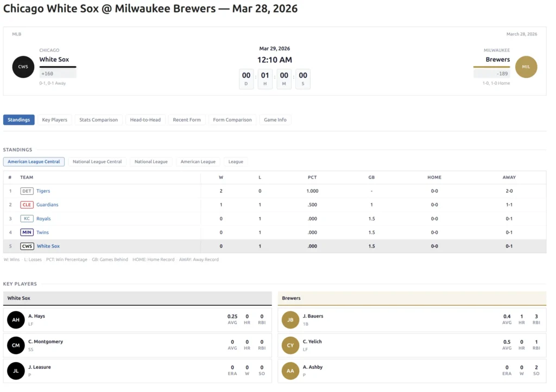This screenshot has width=556, height=392.
Task: Click C. Yelich player name
Action: tap(312, 342)
